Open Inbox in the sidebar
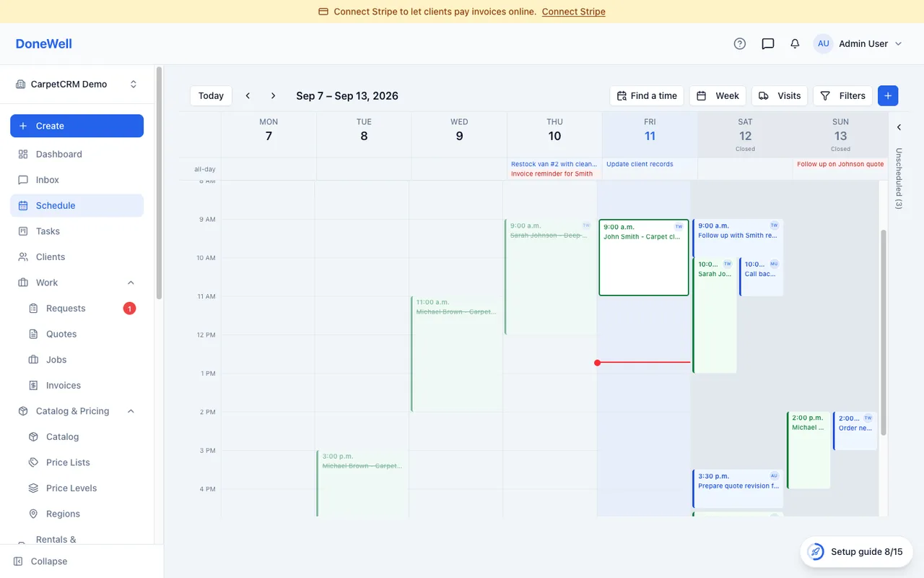Viewport: 924px width, 578px height. pos(77,180)
